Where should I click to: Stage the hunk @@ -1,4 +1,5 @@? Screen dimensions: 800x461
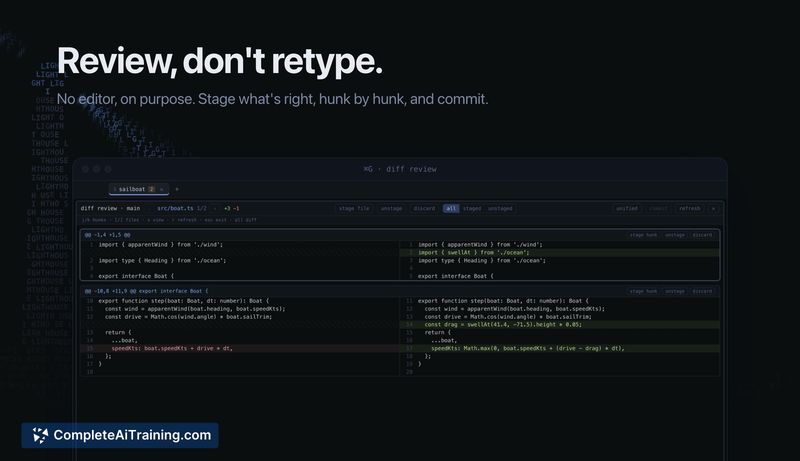[643, 235]
